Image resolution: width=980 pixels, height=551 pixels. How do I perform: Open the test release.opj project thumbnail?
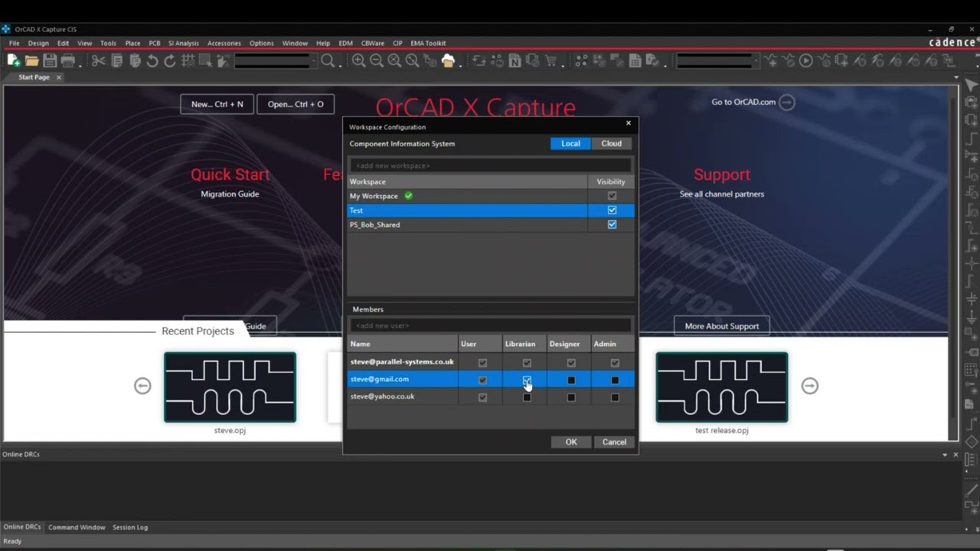722,387
